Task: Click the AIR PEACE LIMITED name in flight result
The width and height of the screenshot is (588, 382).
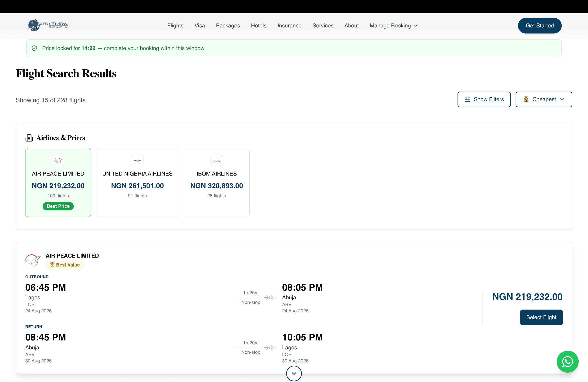Action: pos(72,256)
